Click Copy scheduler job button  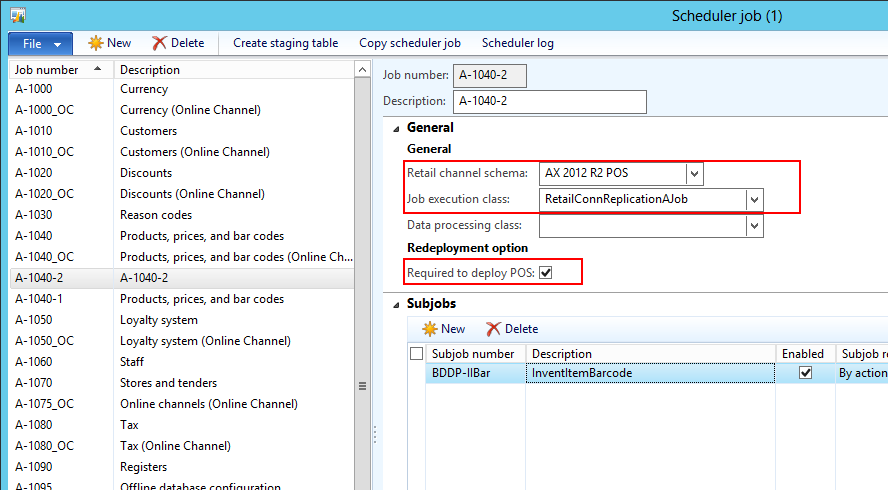(409, 43)
